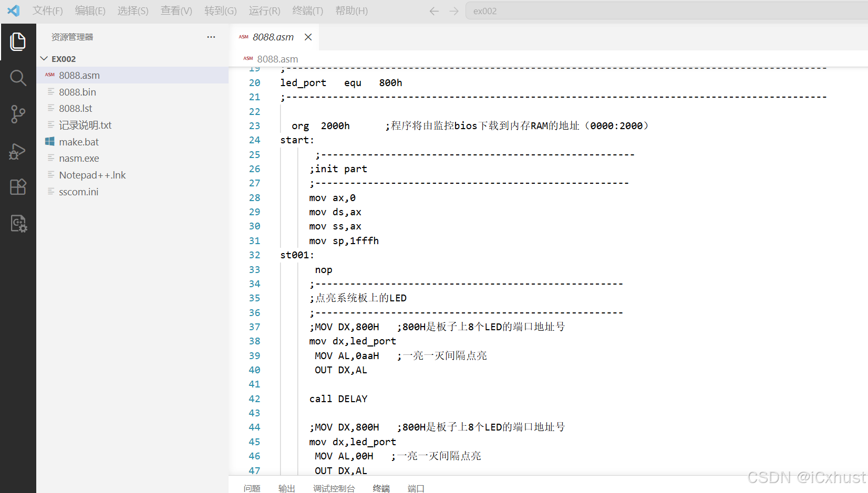Click file icon beside Notepad++.lnk
Viewport: 868px width, 493px height.
51,174
